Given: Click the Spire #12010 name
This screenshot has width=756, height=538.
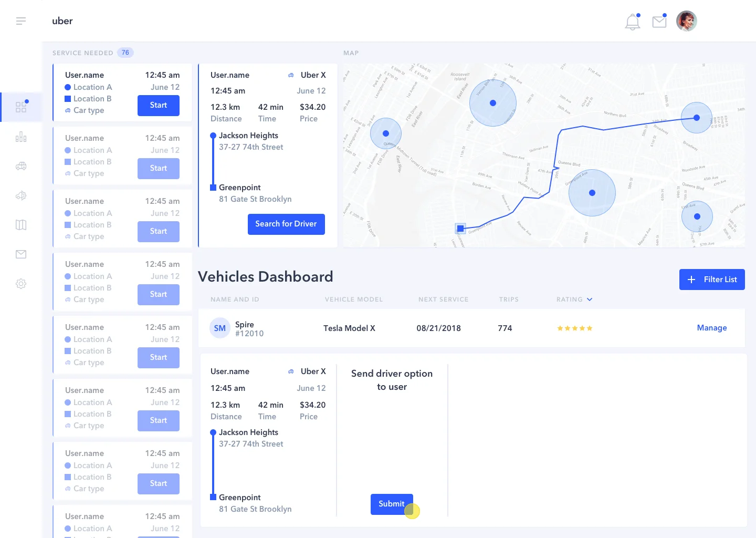Looking at the screenshot, I should click(x=249, y=329).
